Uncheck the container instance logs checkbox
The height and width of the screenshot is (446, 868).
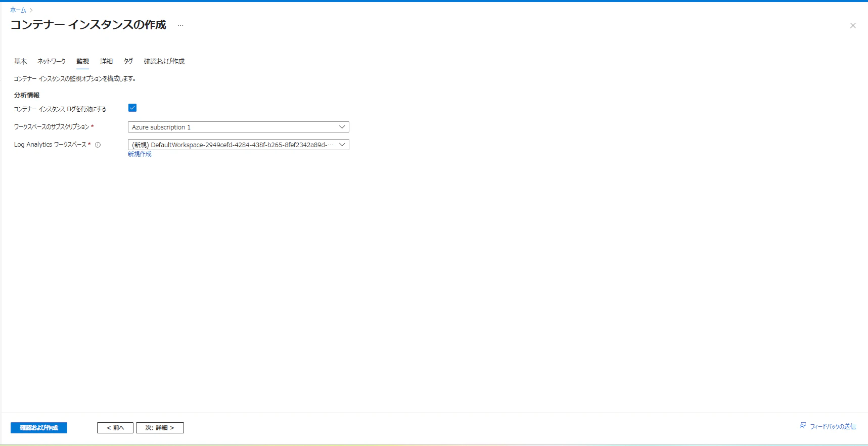point(132,108)
